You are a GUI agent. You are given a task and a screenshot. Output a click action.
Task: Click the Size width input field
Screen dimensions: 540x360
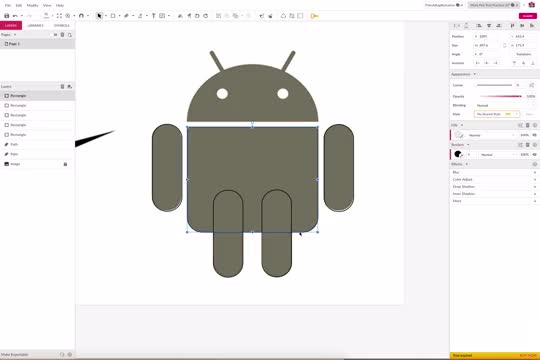pyautogui.click(x=488, y=45)
